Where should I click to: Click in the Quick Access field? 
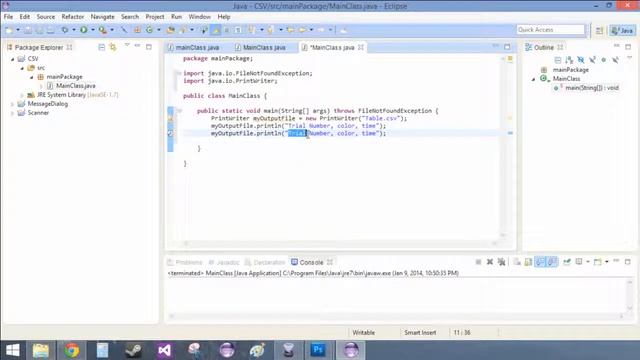551,30
